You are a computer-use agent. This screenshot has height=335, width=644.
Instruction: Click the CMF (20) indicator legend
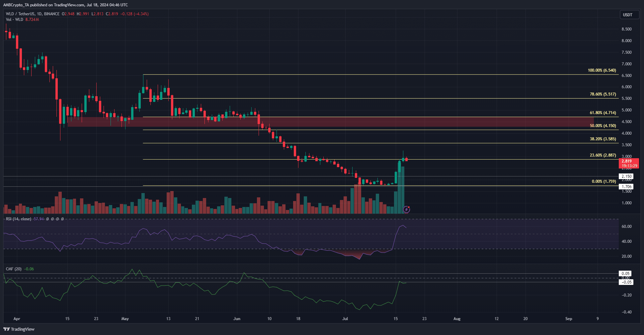(x=14, y=269)
